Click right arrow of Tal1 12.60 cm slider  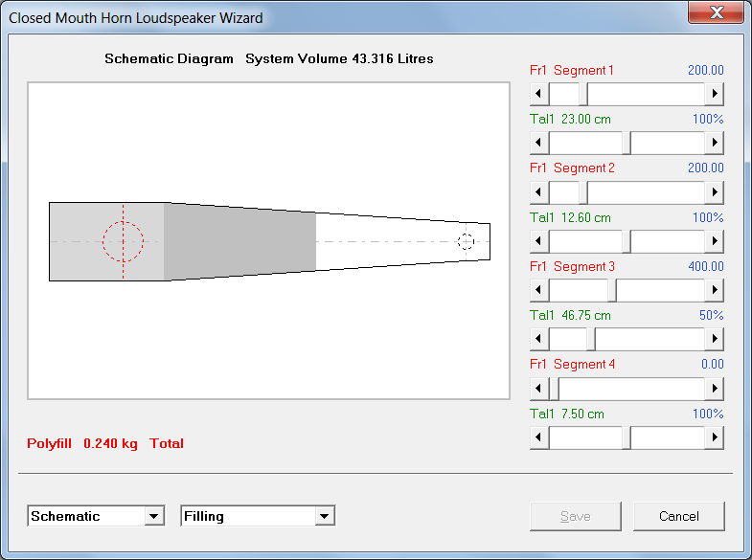coord(714,241)
